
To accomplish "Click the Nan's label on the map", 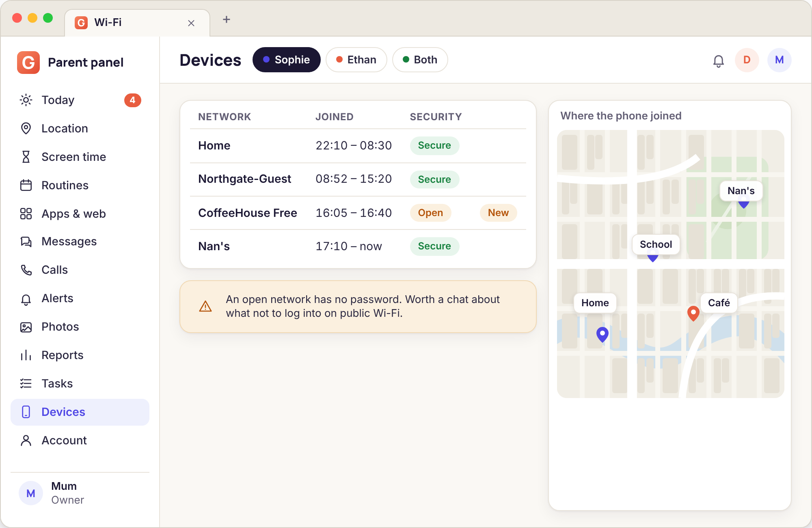I will pos(741,191).
